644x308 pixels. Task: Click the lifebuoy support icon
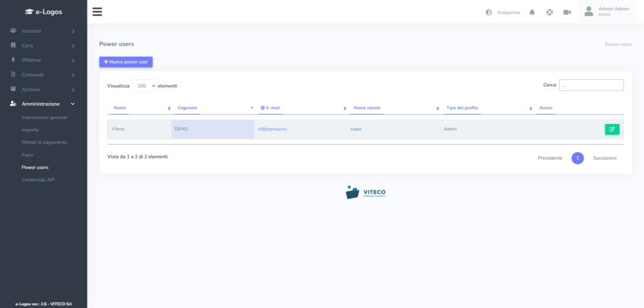point(549,12)
